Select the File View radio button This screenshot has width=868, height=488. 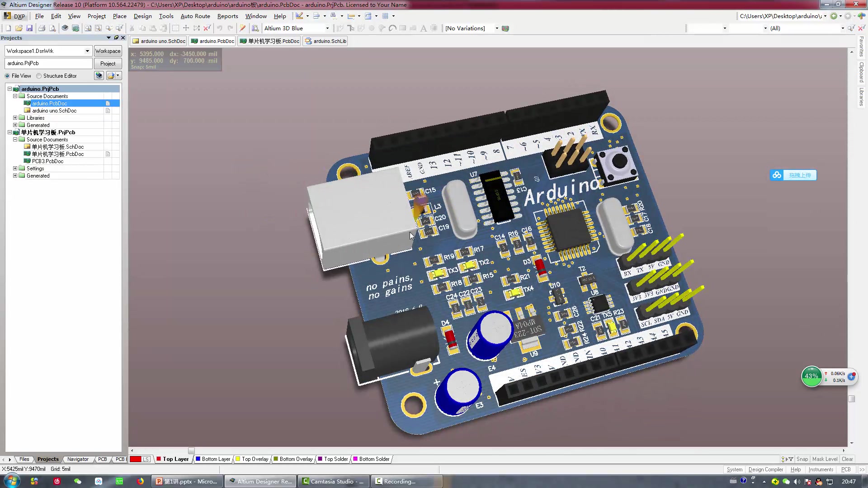(x=7, y=76)
